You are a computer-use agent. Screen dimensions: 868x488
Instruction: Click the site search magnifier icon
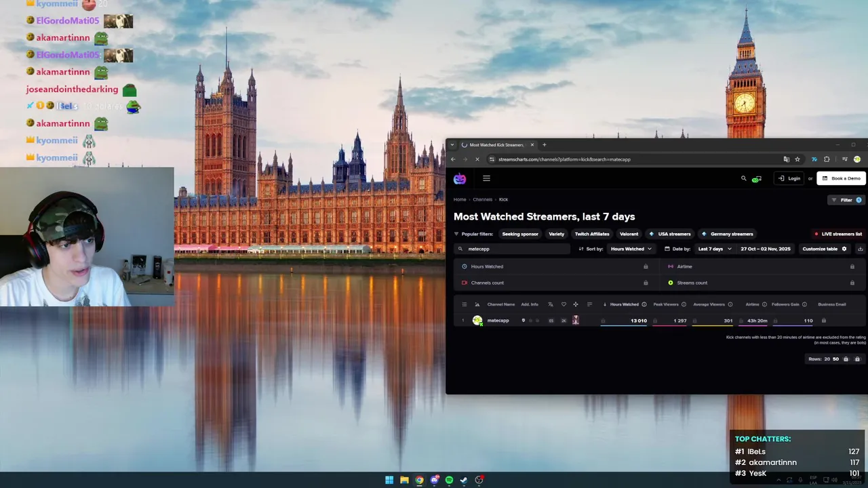(743, 178)
